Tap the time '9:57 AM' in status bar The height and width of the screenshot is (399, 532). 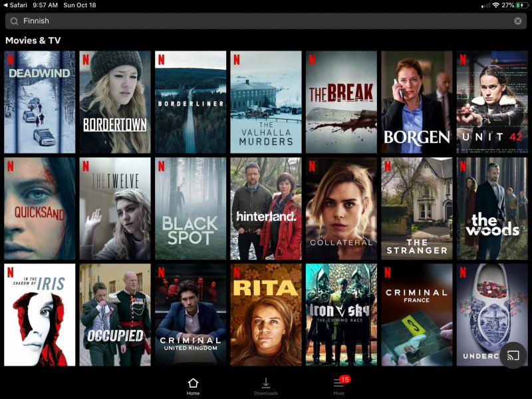coord(45,5)
